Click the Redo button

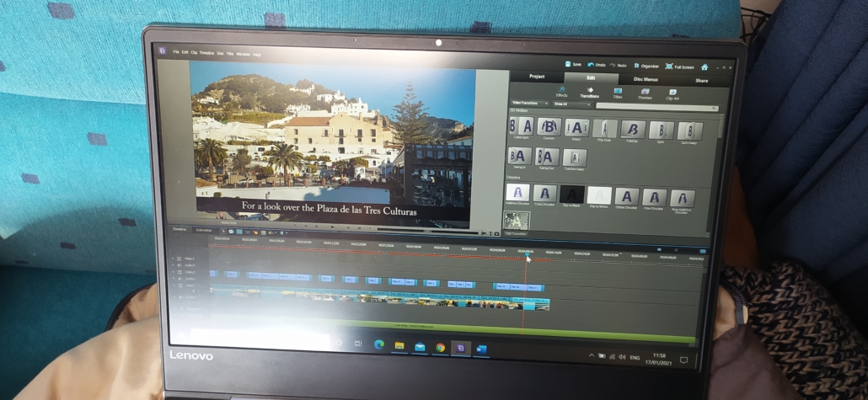[619, 66]
